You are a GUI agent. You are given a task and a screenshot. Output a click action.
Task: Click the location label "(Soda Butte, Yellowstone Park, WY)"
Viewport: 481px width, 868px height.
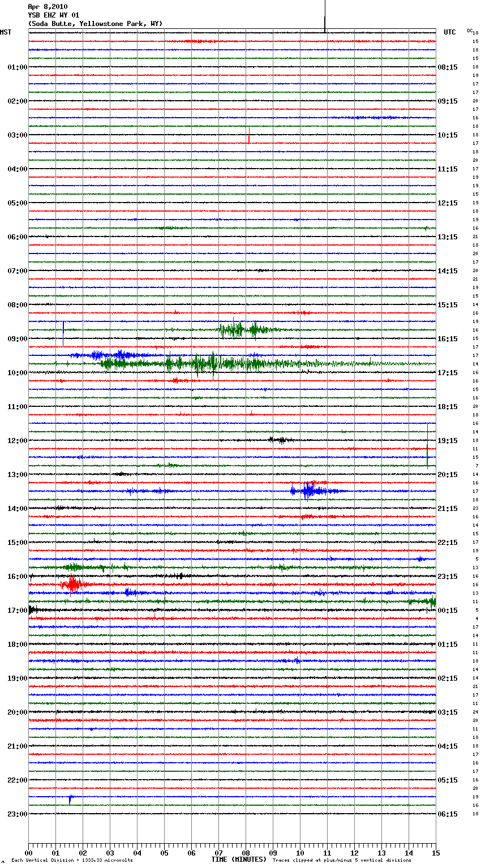pos(95,24)
